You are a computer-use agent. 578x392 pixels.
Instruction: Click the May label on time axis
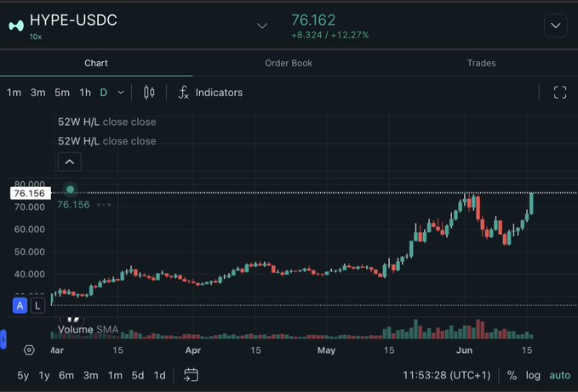point(326,350)
